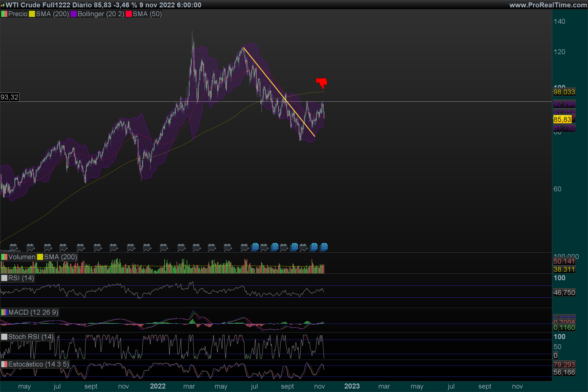Click the Estocástico (14 3 5) label
The width and height of the screenshot is (588, 392).
(x=38, y=364)
